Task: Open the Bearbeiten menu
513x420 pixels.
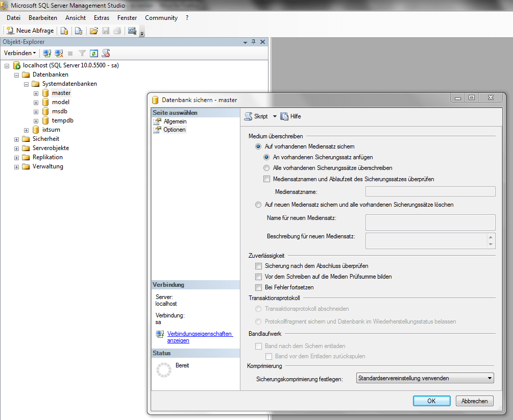Action: click(43, 18)
